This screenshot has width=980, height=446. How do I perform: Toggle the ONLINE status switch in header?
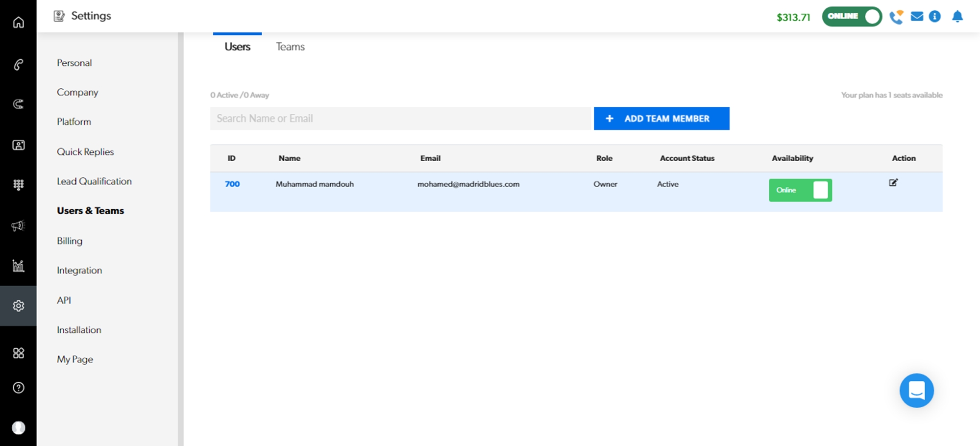852,17
